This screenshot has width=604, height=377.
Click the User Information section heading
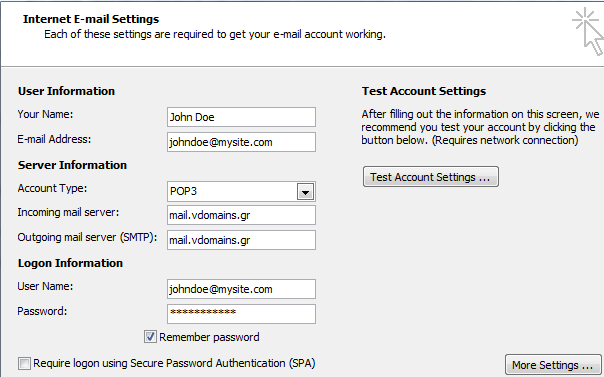coord(66,91)
